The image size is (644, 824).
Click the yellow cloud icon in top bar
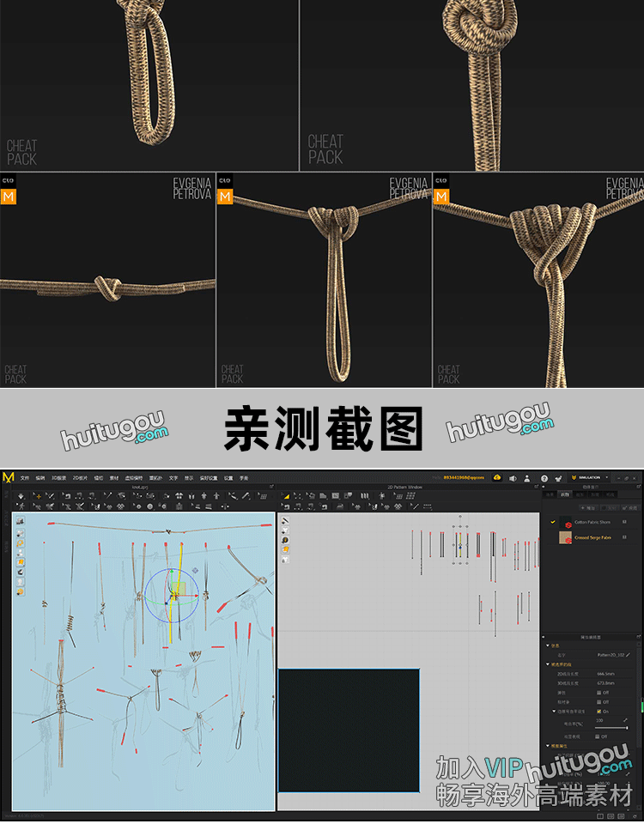pyautogui.click(x=497, y=477)
